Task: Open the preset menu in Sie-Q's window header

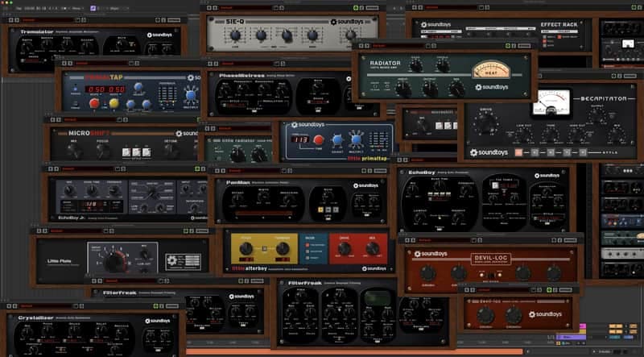Action: [x=246, y=8]
